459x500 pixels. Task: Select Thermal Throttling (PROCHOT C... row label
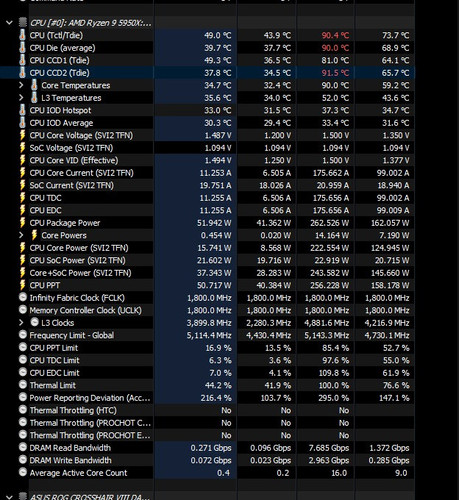tap(90, 423)
